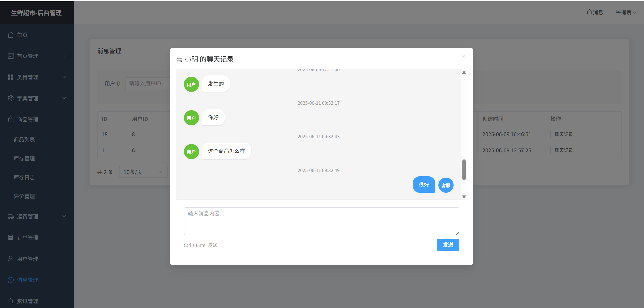Viewport: 644px width, 308px height.
Task: Click the person icon for 用户管理
Action: click(x=11, y=259)
